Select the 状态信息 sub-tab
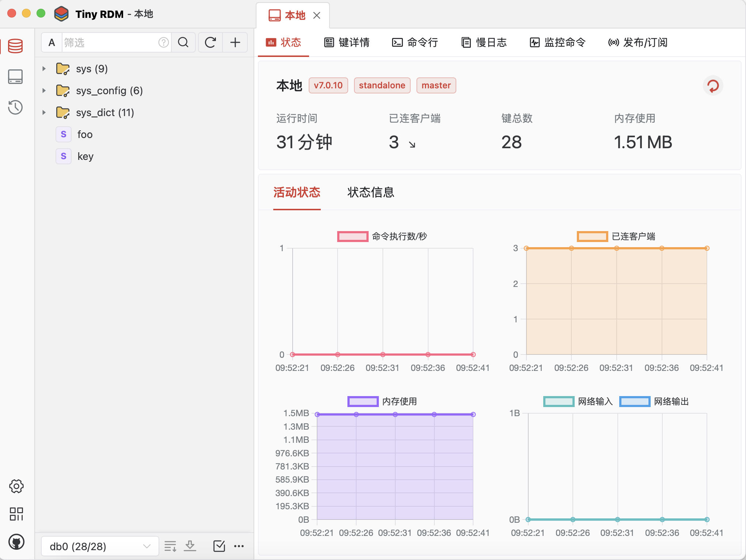This screenshot has width=746, height=560. pos(371,192)
